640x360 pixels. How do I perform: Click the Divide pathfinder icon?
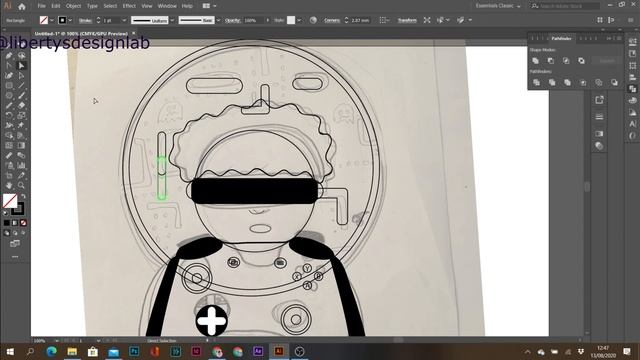pos(536,82)
